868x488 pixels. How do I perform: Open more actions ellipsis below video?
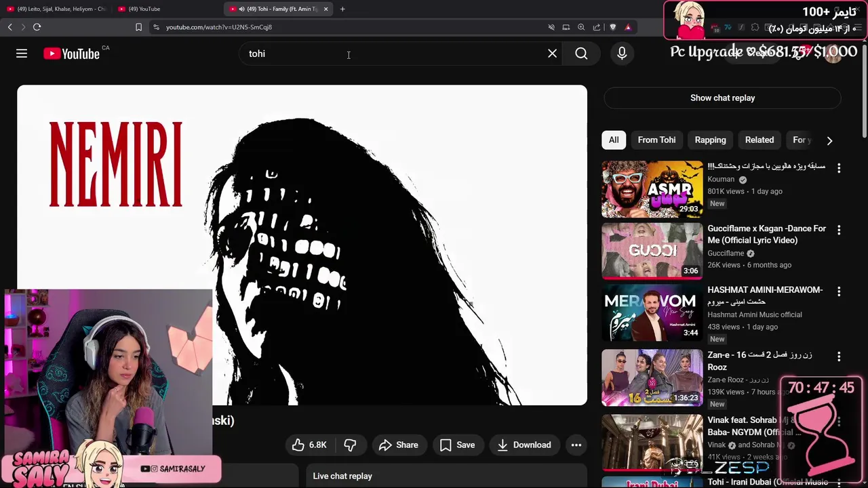(576, 445)
